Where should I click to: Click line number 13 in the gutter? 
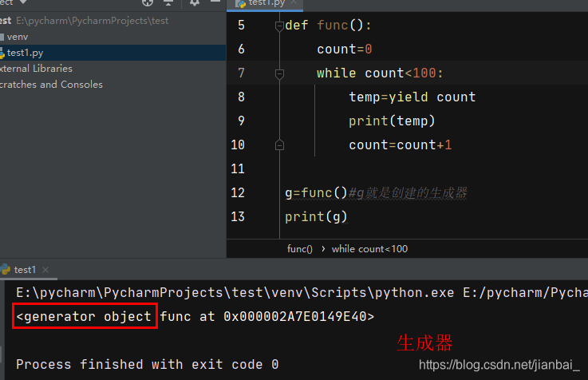(x=238, y=217)
